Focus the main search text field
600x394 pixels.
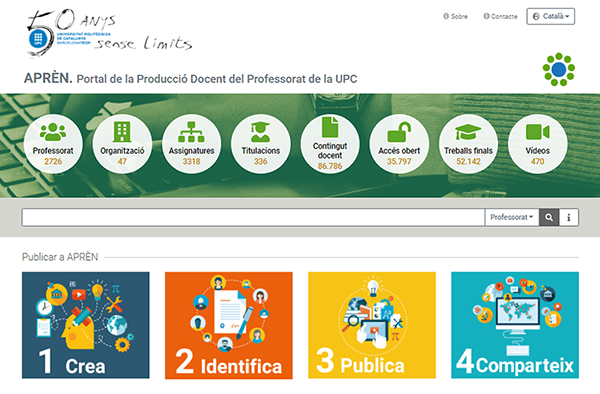pyautogui.click(x=253, y=217)
